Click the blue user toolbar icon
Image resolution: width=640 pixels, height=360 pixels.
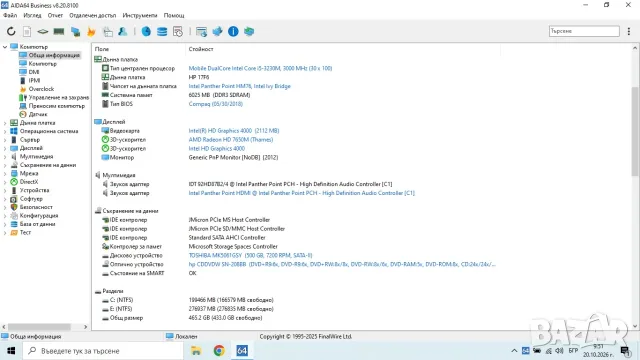pos(122,31)
